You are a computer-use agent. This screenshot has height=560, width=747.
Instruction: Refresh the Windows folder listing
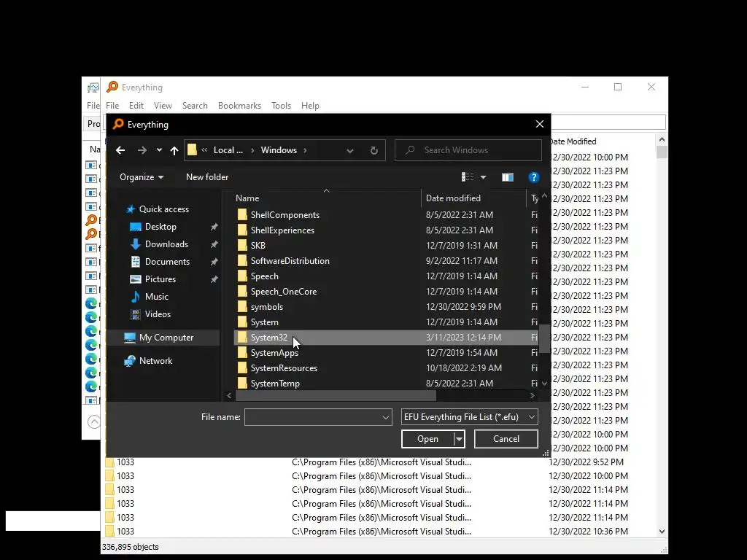(374, 150)
